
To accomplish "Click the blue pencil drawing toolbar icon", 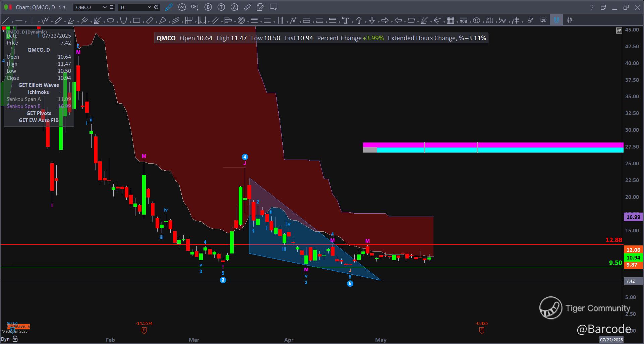I will 169,7.
